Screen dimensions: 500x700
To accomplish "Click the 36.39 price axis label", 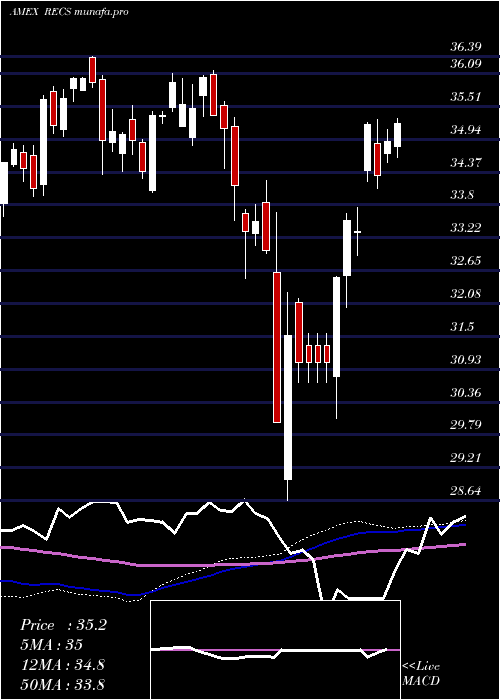I will [x=466, y=47].
